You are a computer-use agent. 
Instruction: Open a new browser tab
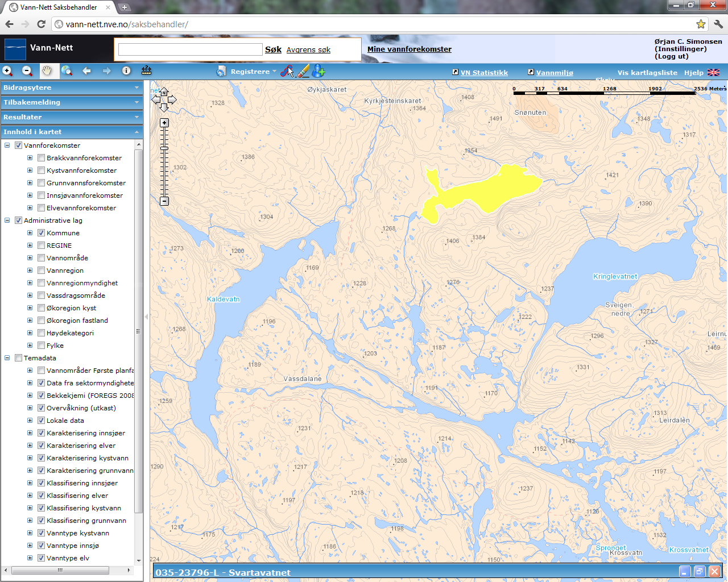[x=125, y=7]
